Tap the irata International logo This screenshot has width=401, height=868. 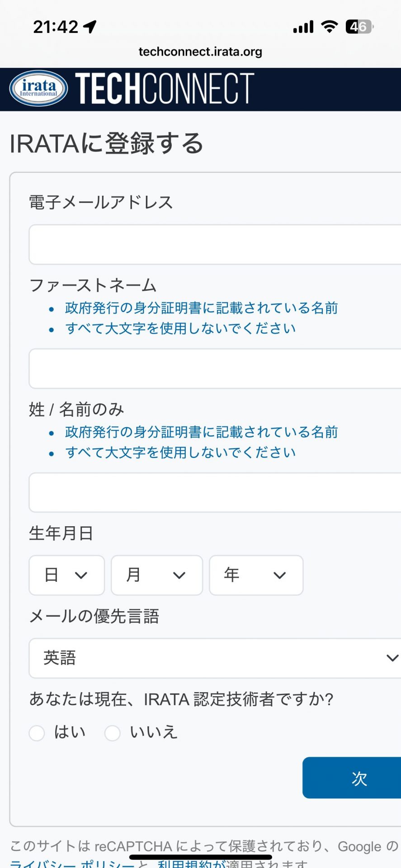[x=39, y=89]
